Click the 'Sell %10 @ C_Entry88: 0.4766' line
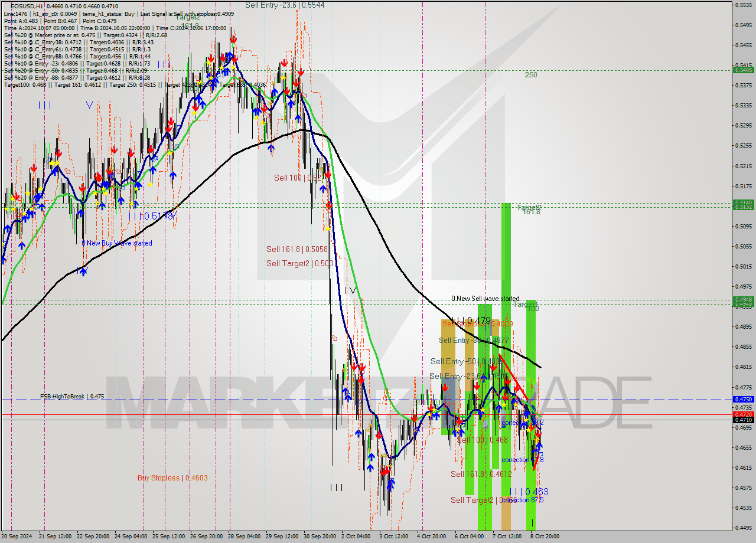This screenshot has width=756, height=543. [x=77, y=56]
